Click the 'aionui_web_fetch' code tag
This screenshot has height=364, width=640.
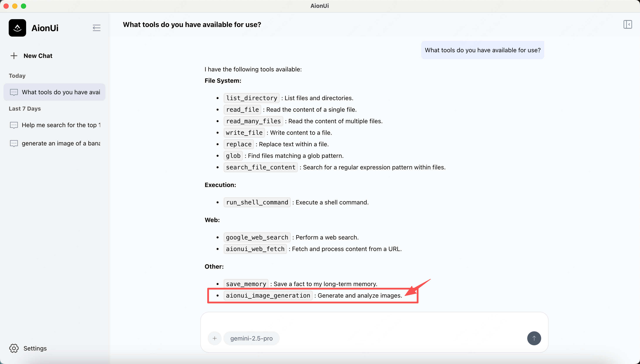click(x=255, y=249)
